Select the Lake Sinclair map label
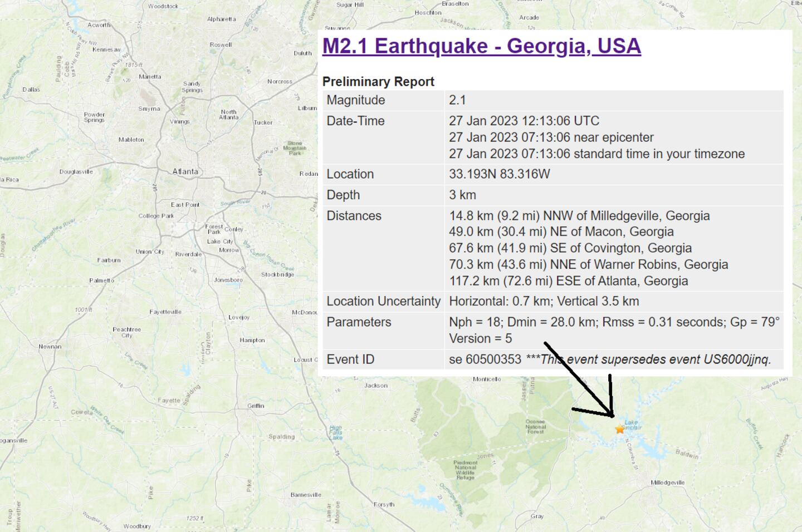The height and width of the screenshot is (532, 802). 632,425
